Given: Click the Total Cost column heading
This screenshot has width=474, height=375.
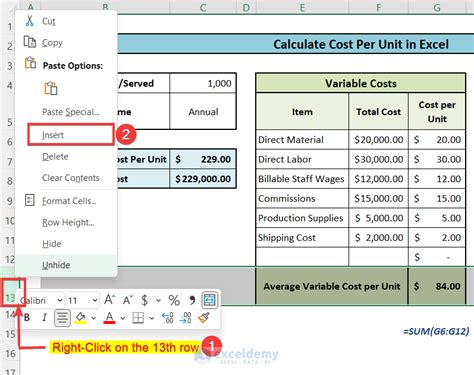Looking at the screenshot, I should [x=378, y=111].
